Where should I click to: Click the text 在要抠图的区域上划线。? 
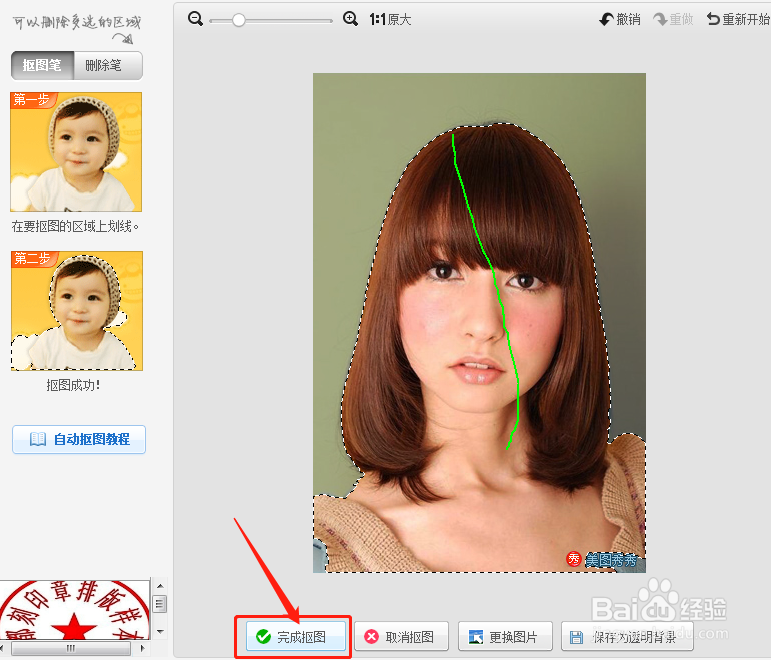pyautogui.click(x=75, y=226)
